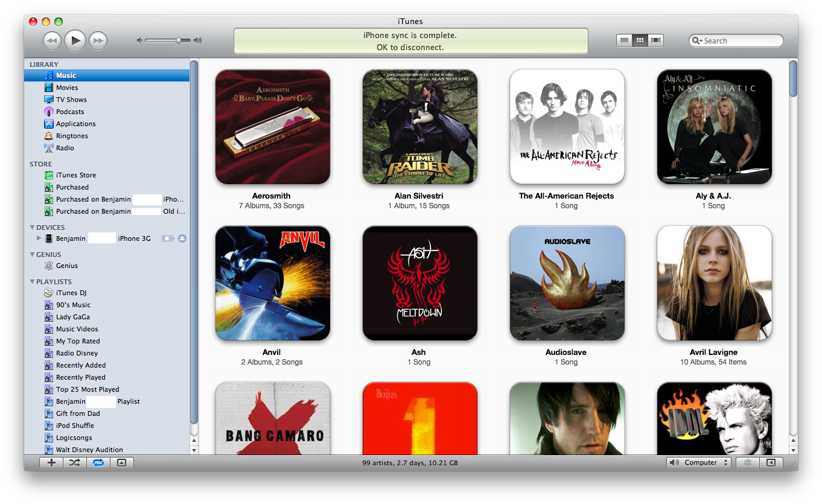822x504 pixels.
Task: Open the Alan Silvestri Tomb Raider artwork
Action: click(x=420, y=126)
